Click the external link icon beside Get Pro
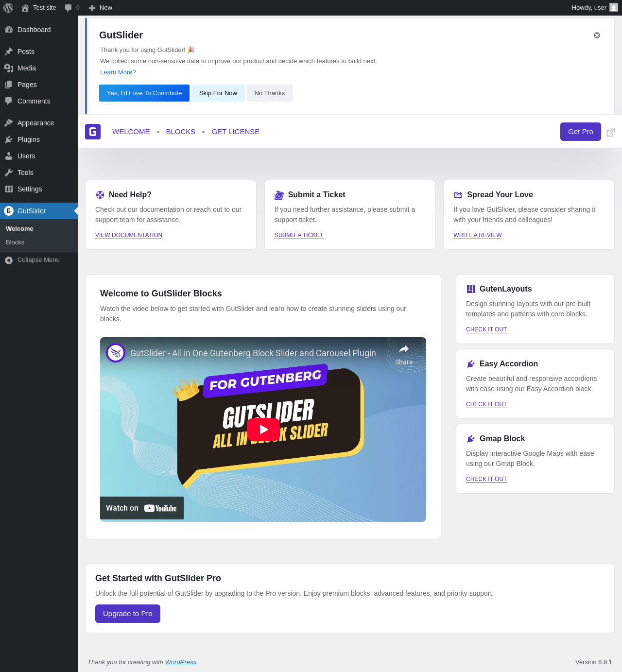 (611, 132)
